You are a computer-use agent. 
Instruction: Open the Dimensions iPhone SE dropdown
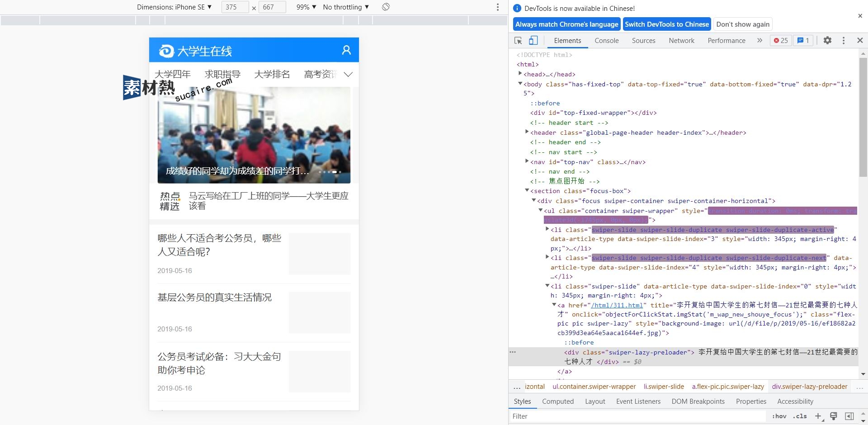(175, 7)
